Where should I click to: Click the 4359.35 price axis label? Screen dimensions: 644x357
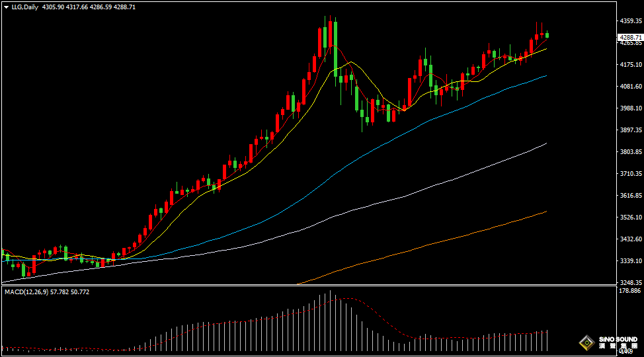pyautogui.click(x=630, y=21)
